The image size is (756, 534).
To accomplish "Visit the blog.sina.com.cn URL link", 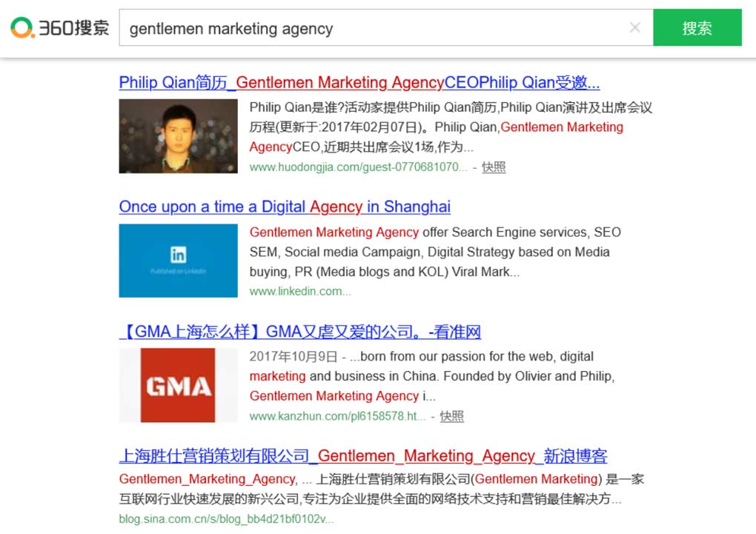I will point(226,519).
